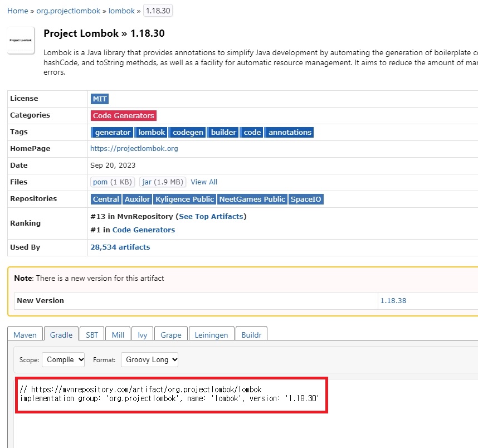
Task: Open the Central repository badge
Action: pos(106,199)
